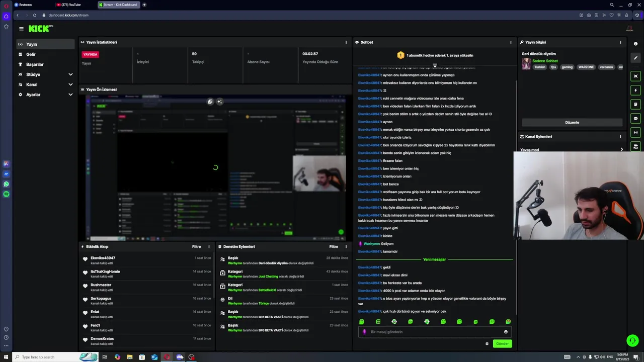Open Messenger in Opera sidebar
This screenshot has width=644, height=362.
tap(6, 174)
